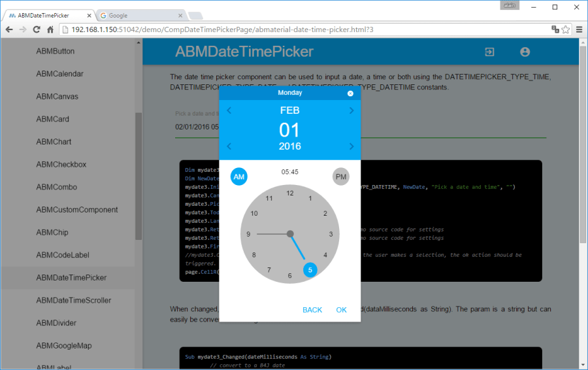Click the Chrome profile name badge
The image size is (588, 370).
509,5
